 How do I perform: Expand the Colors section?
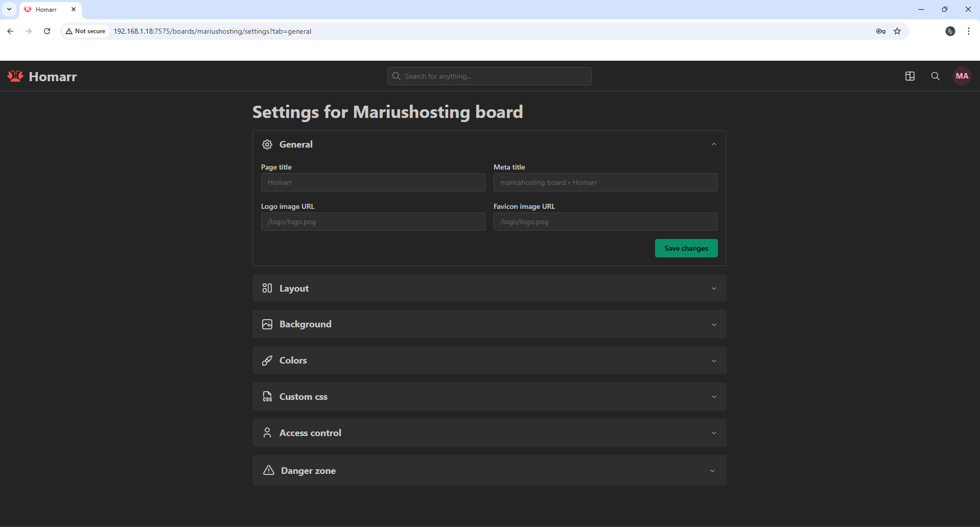[489, 361]
